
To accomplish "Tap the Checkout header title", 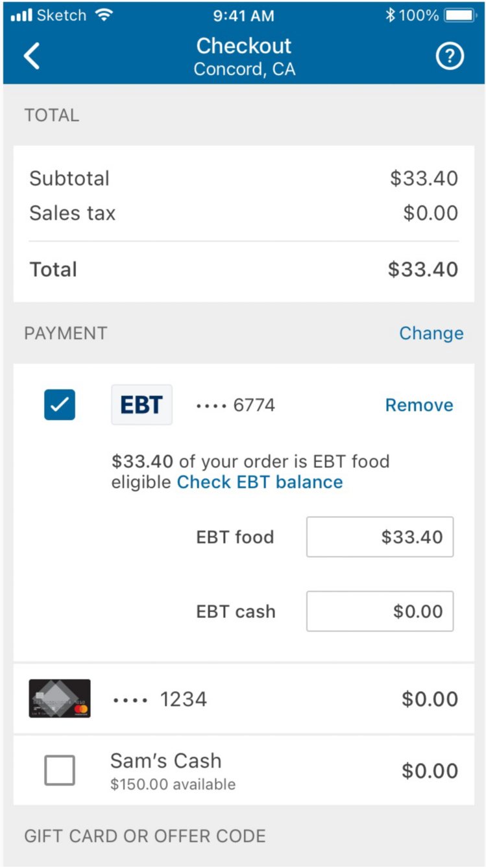I will coord(244,46).
